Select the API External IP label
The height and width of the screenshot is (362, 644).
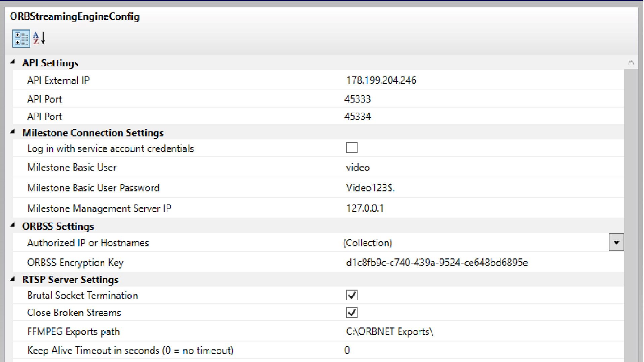pos(58,80)
